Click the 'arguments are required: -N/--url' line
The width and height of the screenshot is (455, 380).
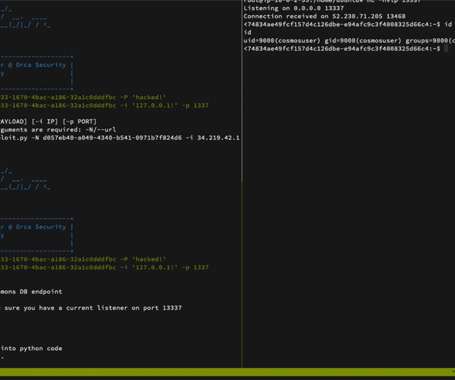coord(58,130)
